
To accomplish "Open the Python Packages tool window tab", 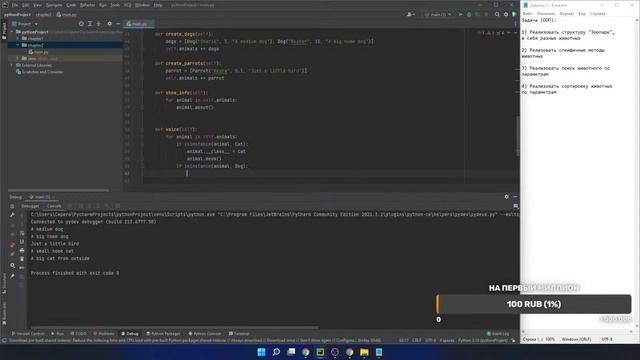I will click(163, 333).
